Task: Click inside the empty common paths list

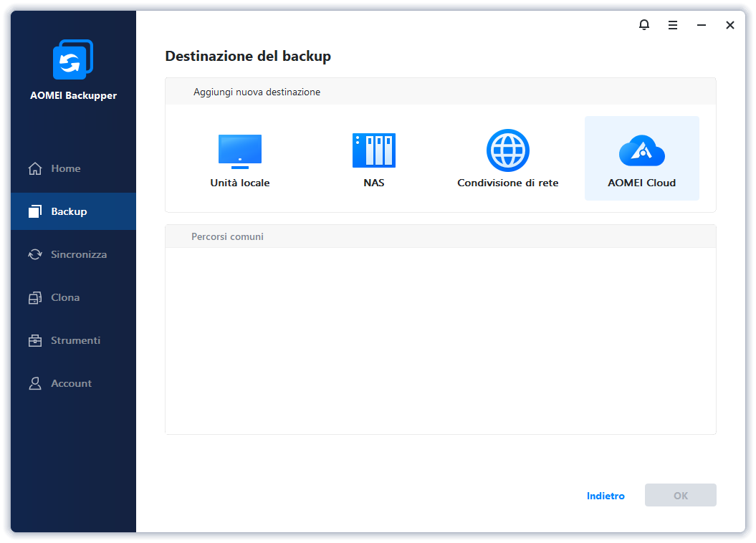Action: coord(440,340)
